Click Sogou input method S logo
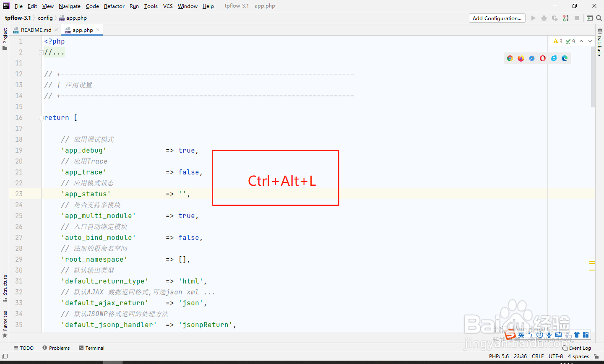This screenshot has width=604, height=364. 510,335
